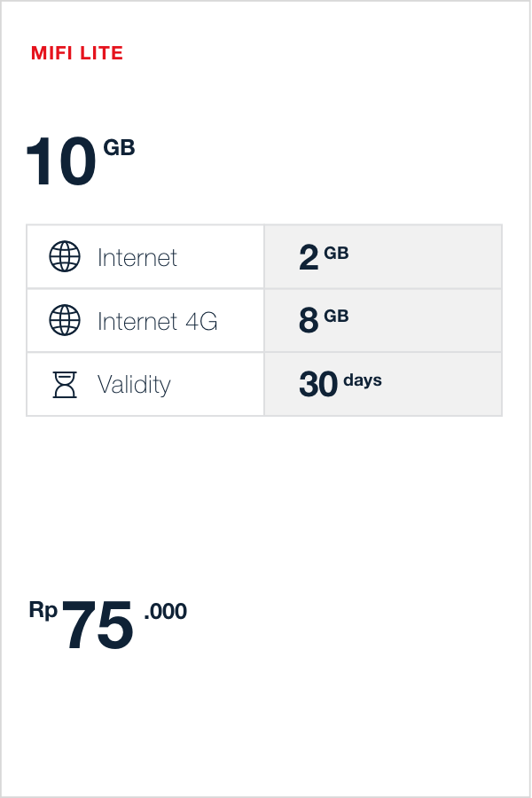This screenshot has width=532, height=798.
Task: Click the Rp currency prefix
Action: (x=43, y=610)
